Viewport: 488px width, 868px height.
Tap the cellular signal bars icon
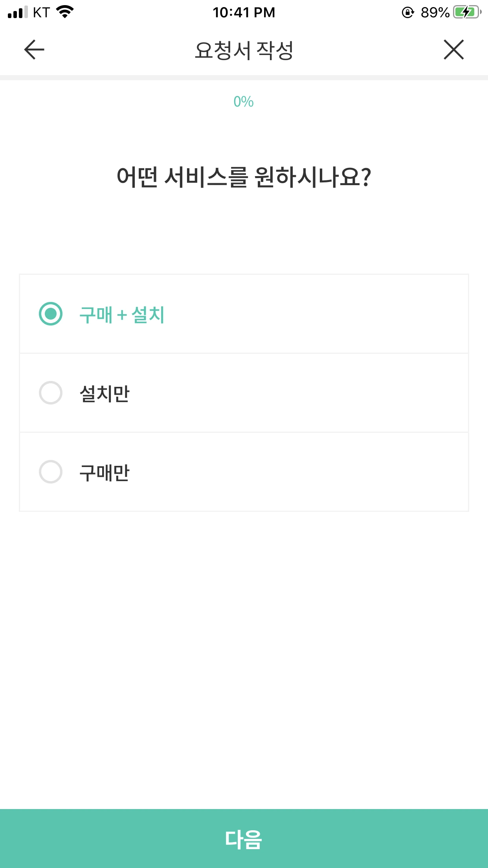click(x=18, y=12)
